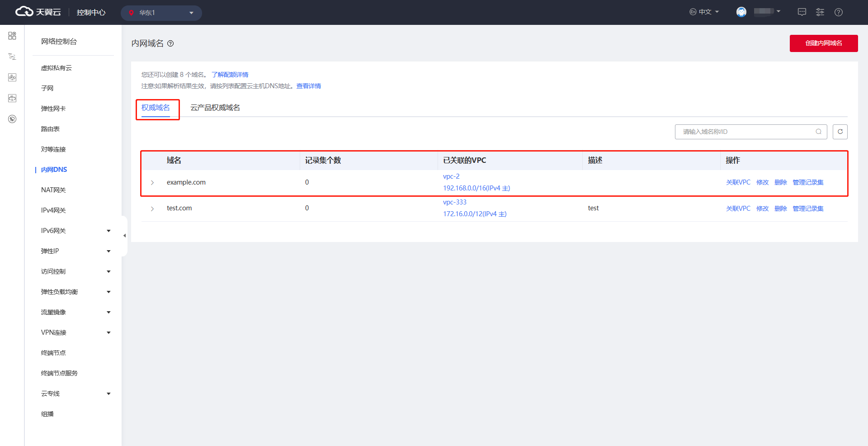The width and height of the screenshot is (868, 446).
Task: Expand the test.com row details
Action: tap(152, 209)
